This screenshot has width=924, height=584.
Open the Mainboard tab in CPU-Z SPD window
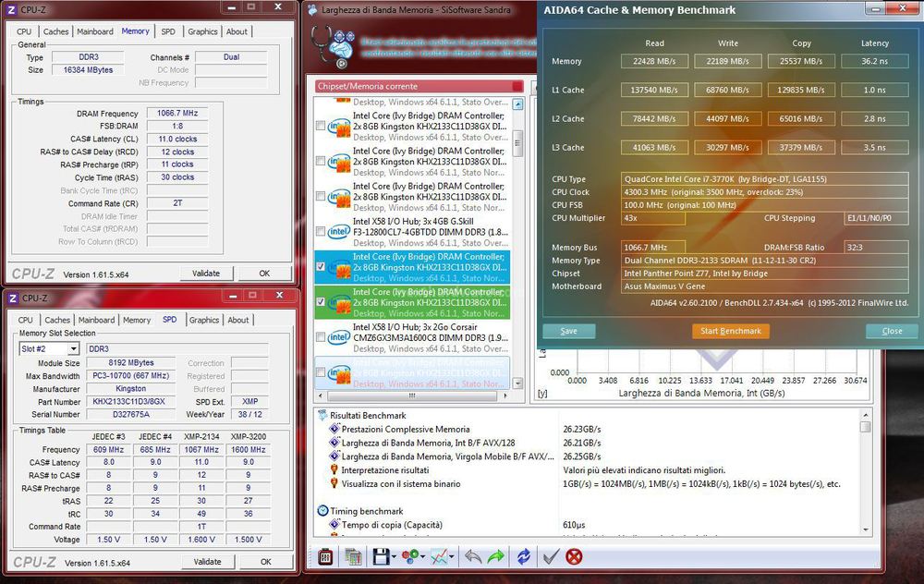[x=97, y=320]
